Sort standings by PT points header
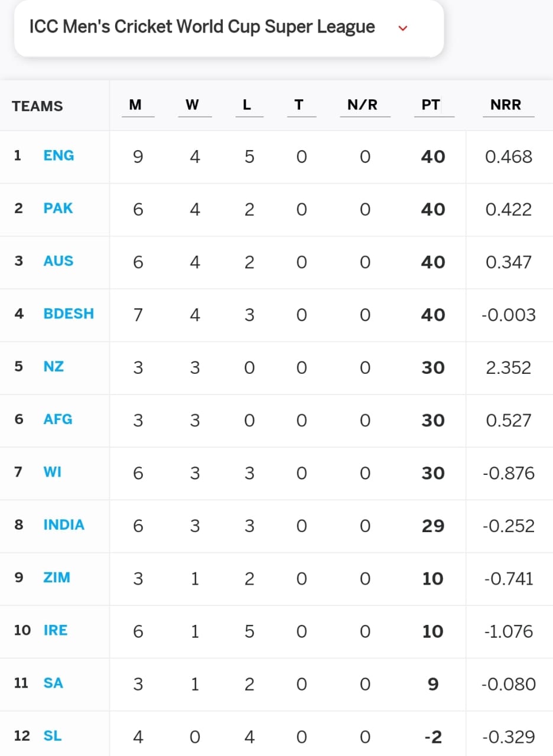This screenshot has height=756, width=553. coord(431,105)
